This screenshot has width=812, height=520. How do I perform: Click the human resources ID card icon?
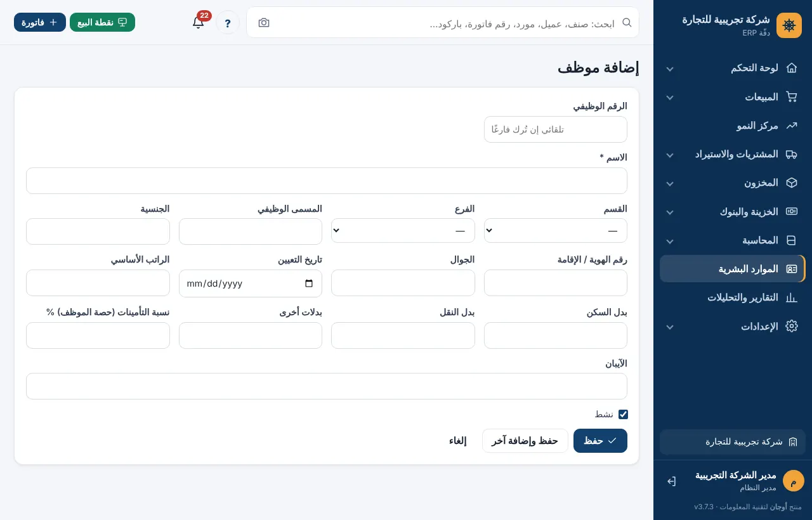tap(792, 269)
